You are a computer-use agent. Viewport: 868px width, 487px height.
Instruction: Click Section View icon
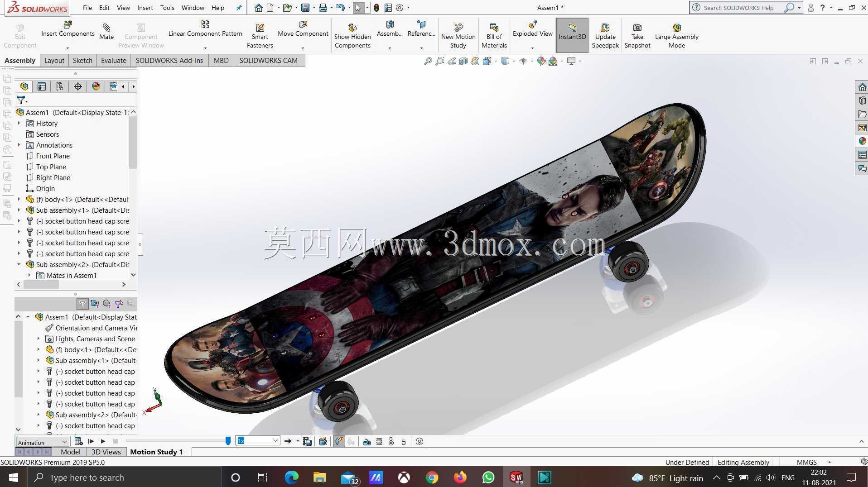pos(463,61)
